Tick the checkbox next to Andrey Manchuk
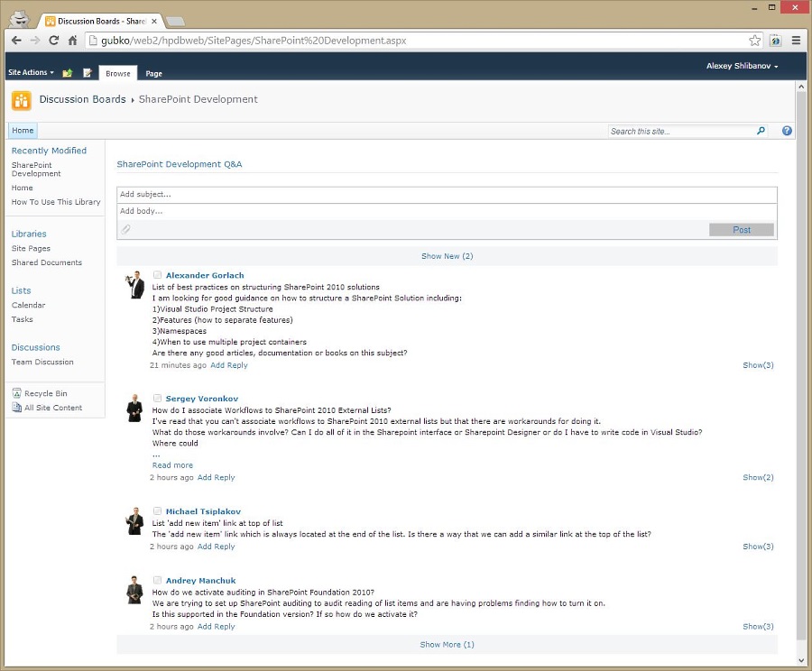The height and width of the screenshot is (671, 812). pos(157,581)
